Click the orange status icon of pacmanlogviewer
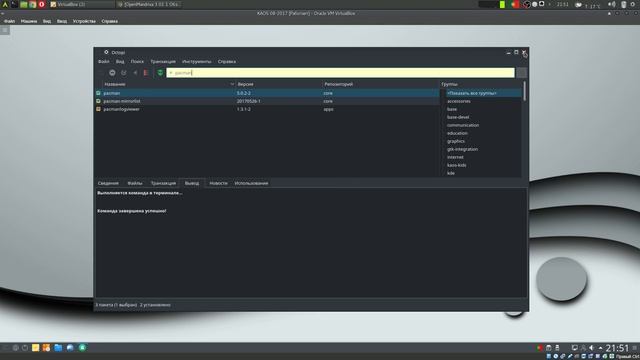Viewport: 640px width, 360px height. (x=98, y=109)
